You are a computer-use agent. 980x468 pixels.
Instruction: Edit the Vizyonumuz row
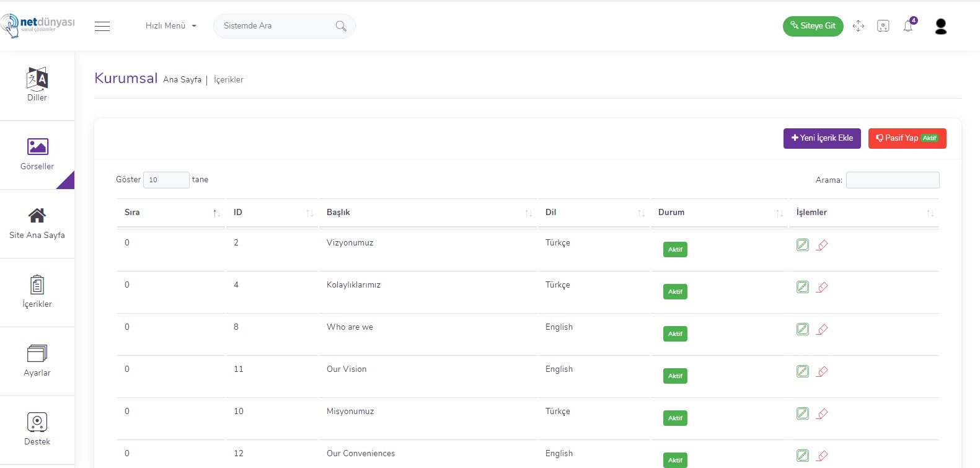tap(803, 245)
